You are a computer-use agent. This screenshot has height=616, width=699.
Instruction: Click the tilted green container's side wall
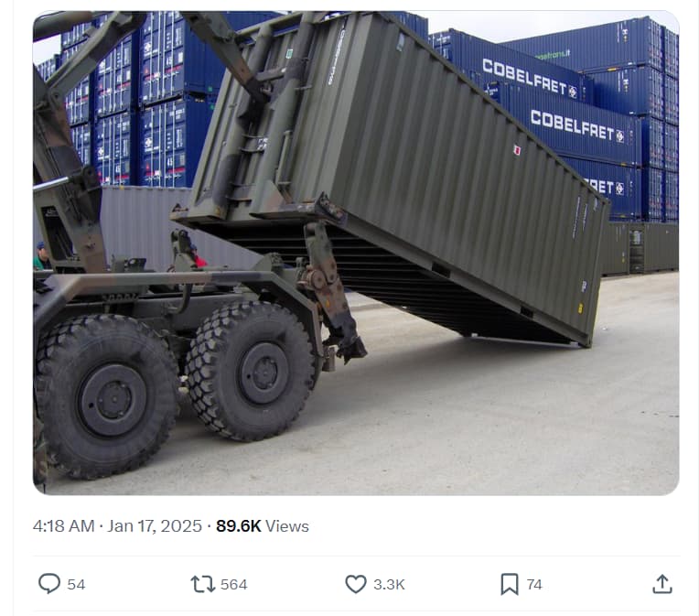(x=446, y=169)
